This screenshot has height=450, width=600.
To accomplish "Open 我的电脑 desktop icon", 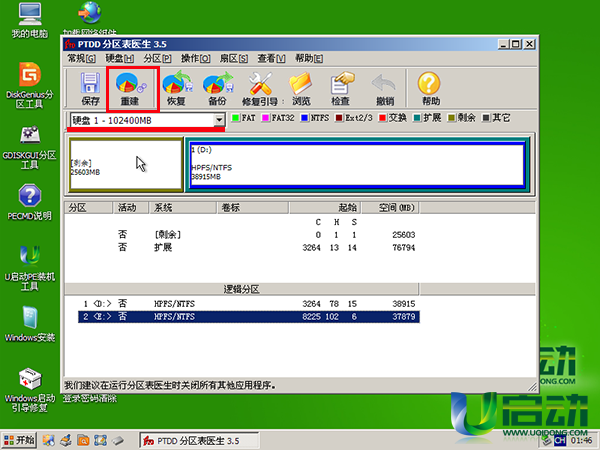I will click(x=29, y=21).
